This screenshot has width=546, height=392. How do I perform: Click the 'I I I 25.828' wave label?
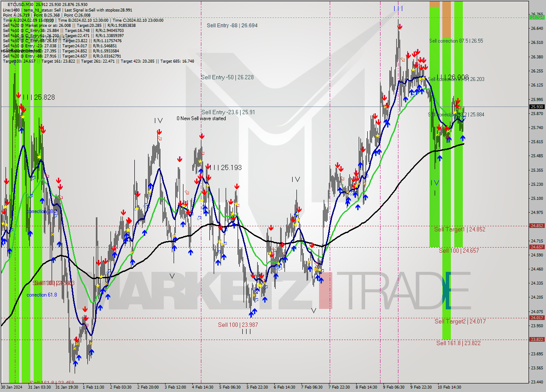(38, 97)
